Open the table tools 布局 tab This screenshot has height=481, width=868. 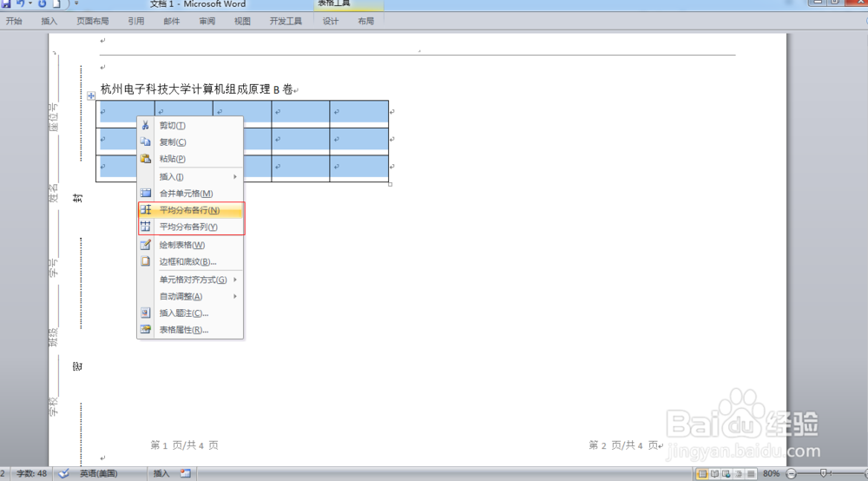pyautogui.click(x=366, y=21)
